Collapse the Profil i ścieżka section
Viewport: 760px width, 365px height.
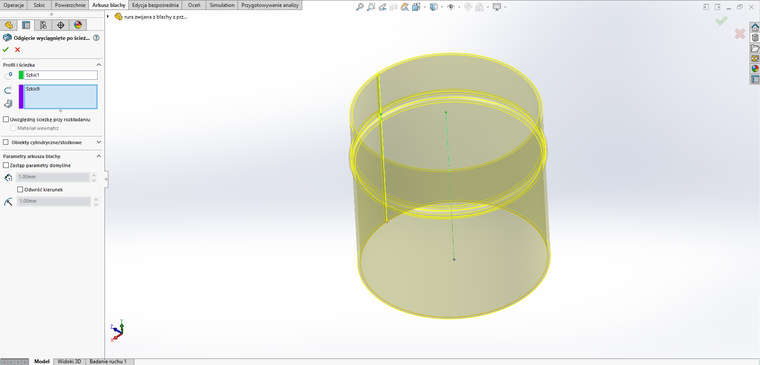99,64
